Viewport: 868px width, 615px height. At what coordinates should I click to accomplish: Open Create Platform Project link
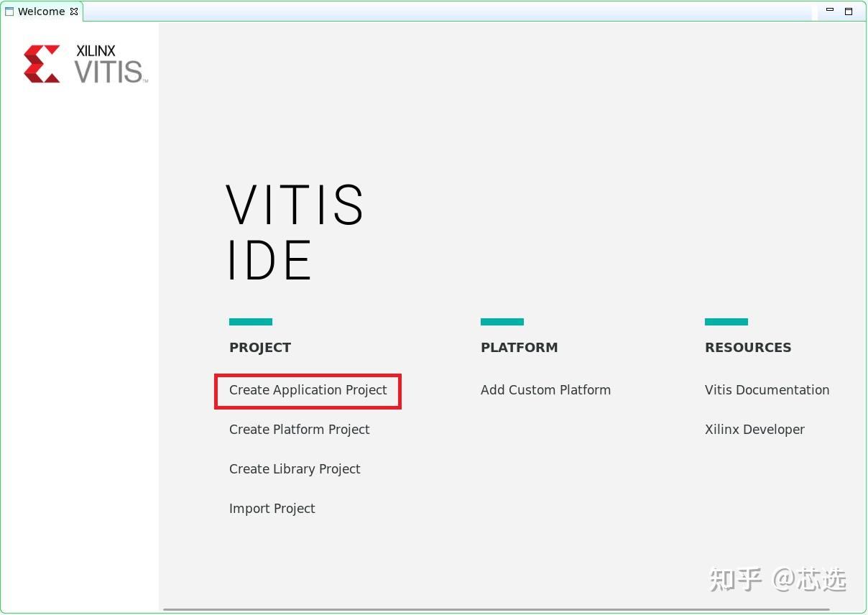pos(299,430)
